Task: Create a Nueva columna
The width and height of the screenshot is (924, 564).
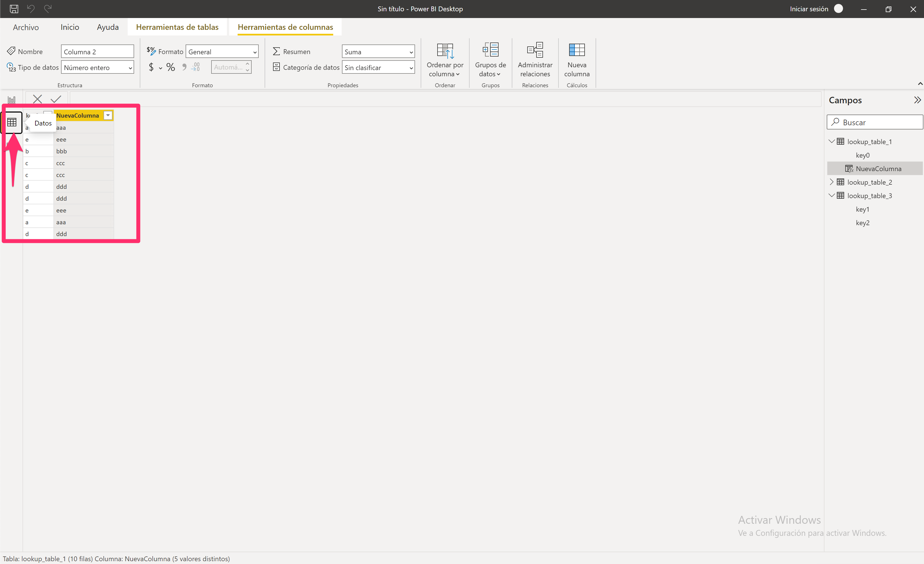Action: point(577,60)
